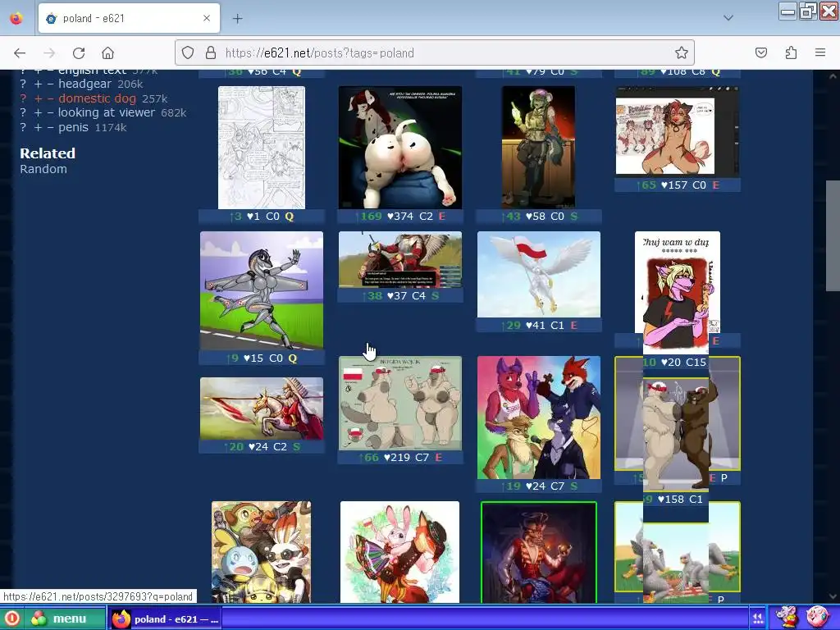This screenshot has height=630, width=840.
Task: Open the 'headgear' tag link
Action: (84, 84)
